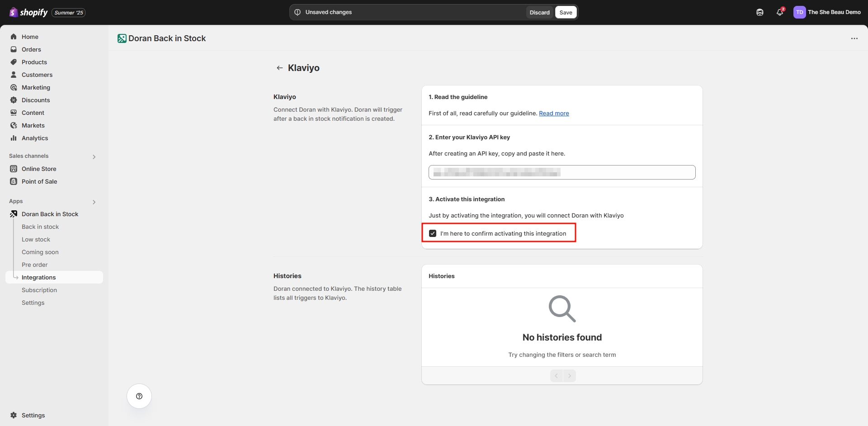Click the Customers person icon
This screenshot has height=426, width=868.
click(x=14, y=75)
